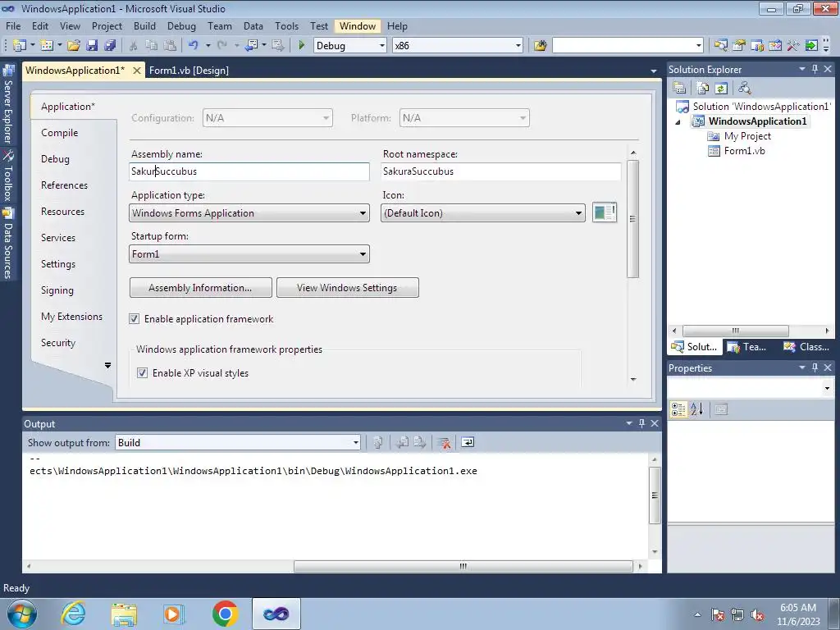Click the Undo arrow icon

pos(194,46)
